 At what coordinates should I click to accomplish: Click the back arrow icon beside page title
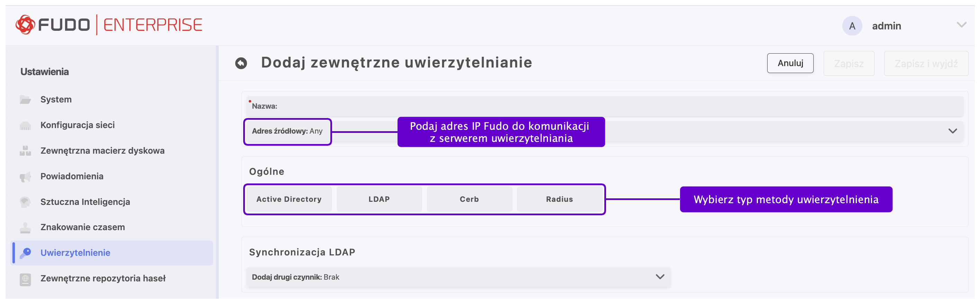click(241, 63)
